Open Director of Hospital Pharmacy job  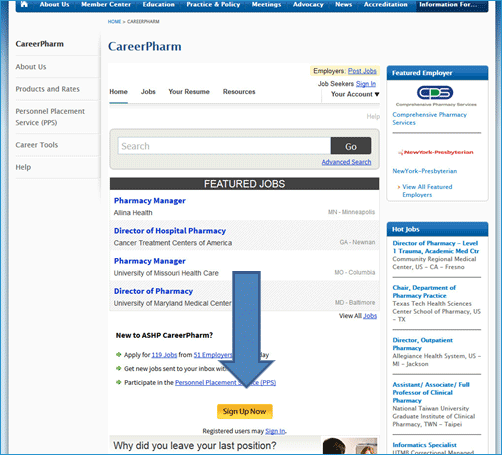pyautogui.click(x=170, y=231)
